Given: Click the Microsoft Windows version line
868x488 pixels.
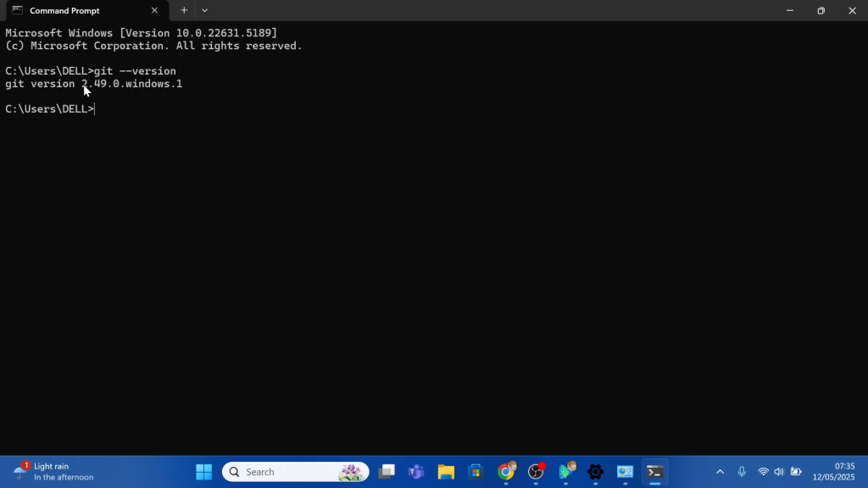Looking at the screenshot, I should click(x=142, y=33).
